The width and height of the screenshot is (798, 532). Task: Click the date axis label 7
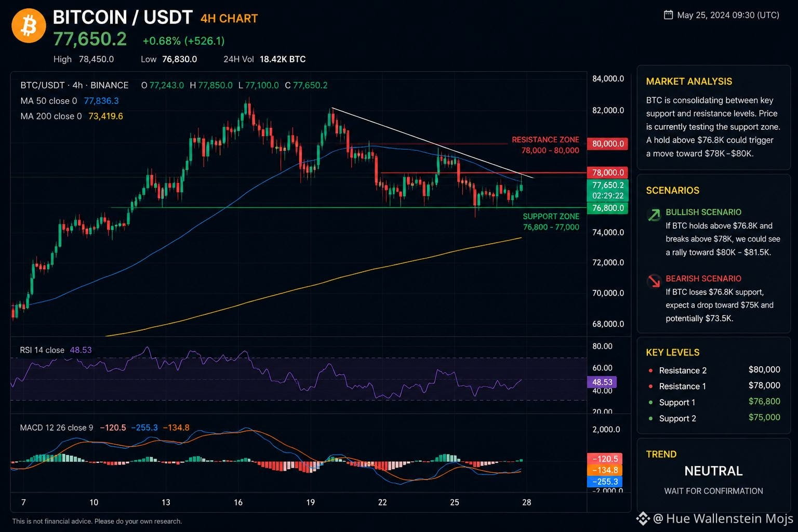[x=23, y=502]
